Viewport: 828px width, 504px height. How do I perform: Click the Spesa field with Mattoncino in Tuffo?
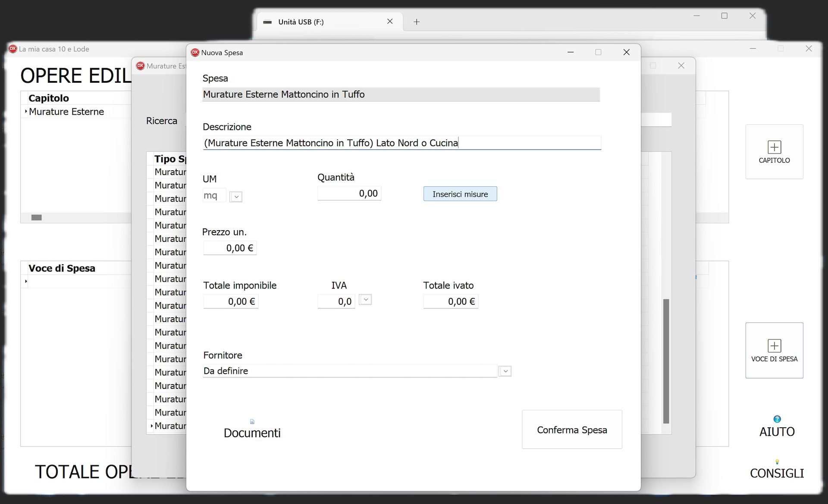(x=401, y=94)
